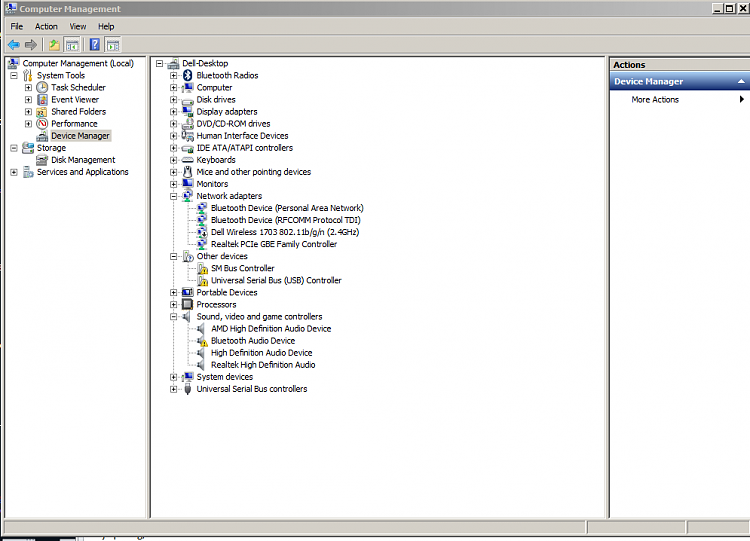
Task: Click the Shared Folders icon
Action: pyautogui.click(x=42, y=111)
